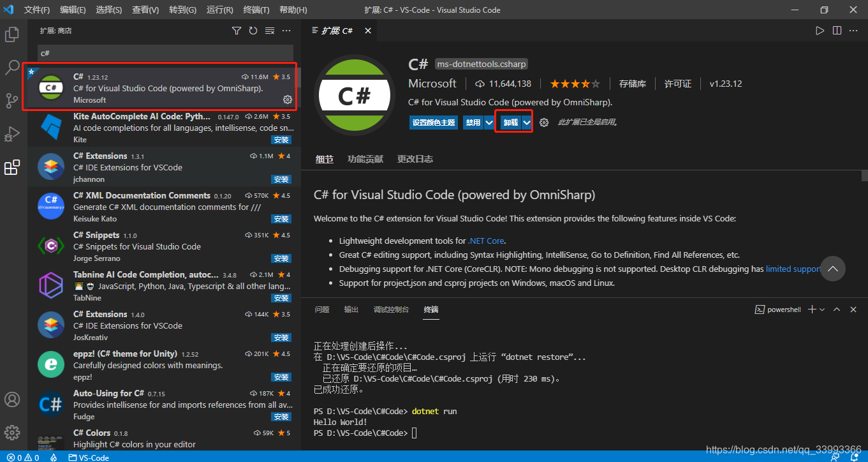This screenshot has width=868, height=462.
Task: Click the VS Code logo in title bar
Action: (10, 10)
